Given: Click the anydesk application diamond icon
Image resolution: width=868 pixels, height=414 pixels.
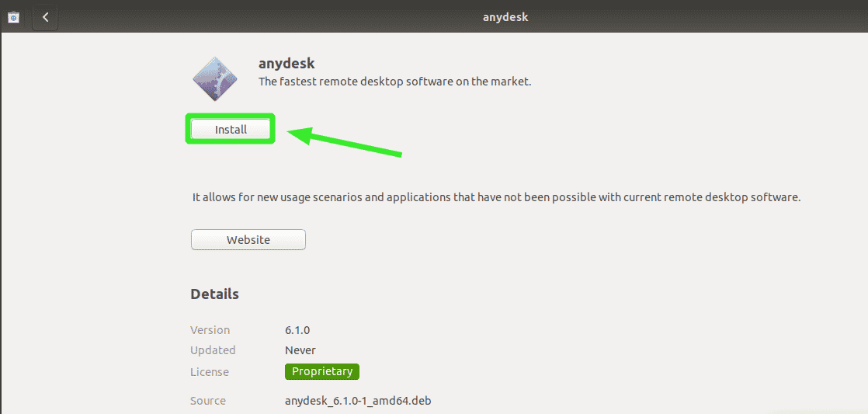Looking at the screenshot, I should (215, 78).
